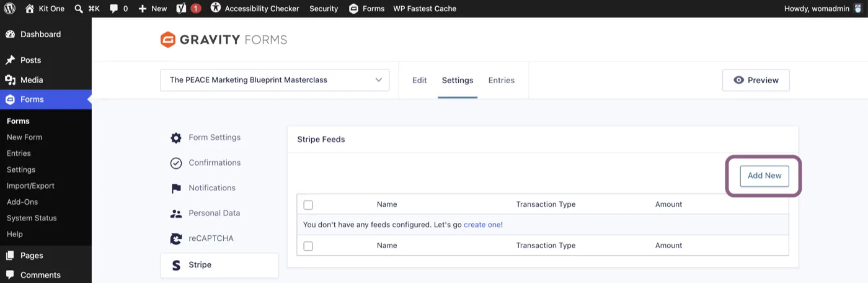Open the form switcher dropdown
Screen dimensions: 868x283
pyautogui.click(x=275, y=80)
